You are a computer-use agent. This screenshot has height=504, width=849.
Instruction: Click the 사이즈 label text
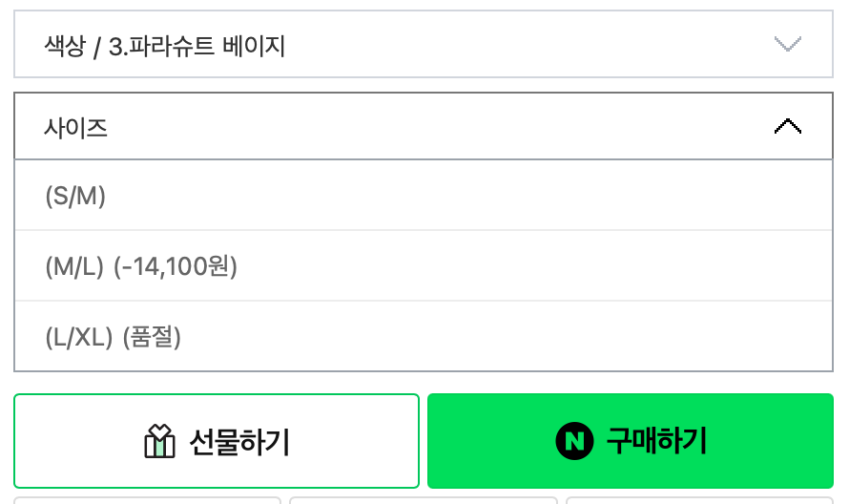pyautogui.click(x=76, y=128)
